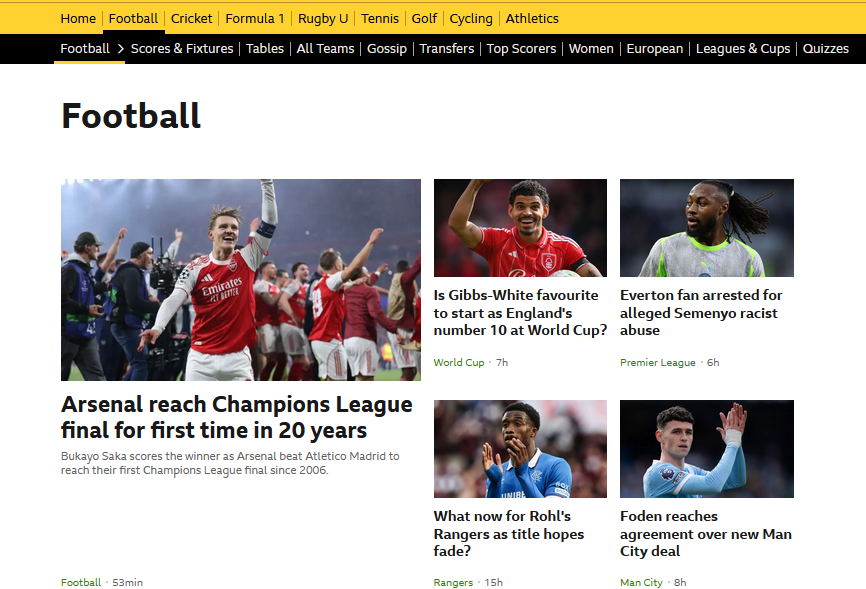Open the Gossip section

tap(387, 49)
